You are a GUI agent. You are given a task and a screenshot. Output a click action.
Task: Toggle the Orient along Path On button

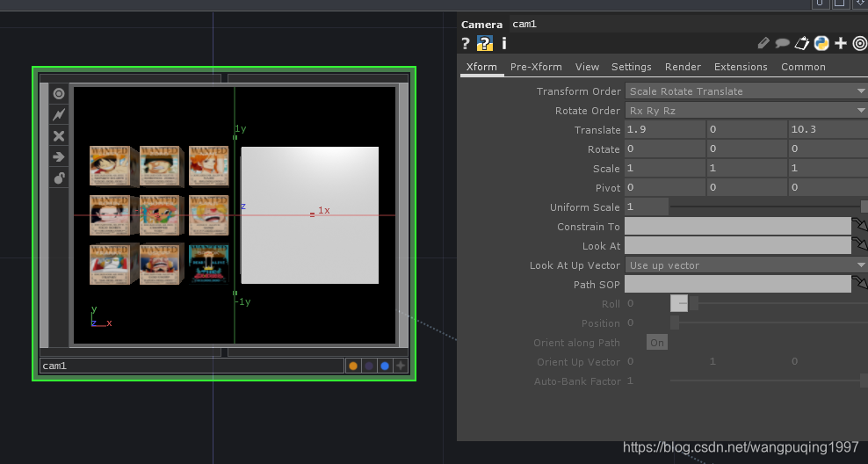tap(657, 342)
